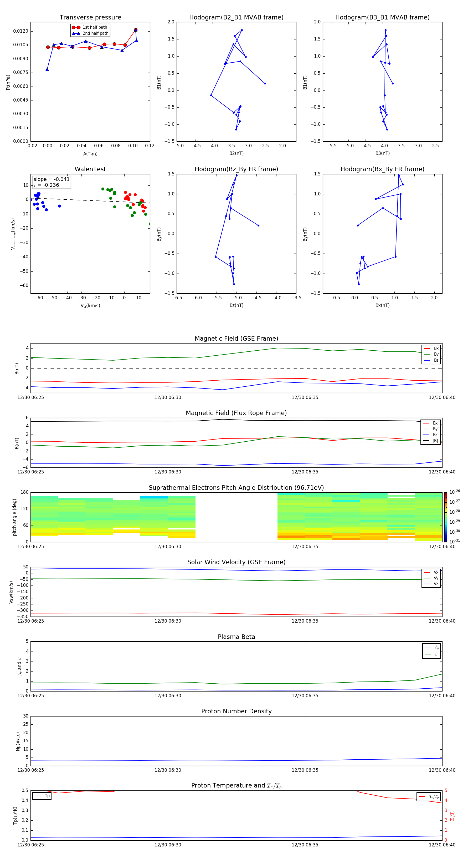
Task: Click the 'Transverse pressure' plot title
Action: [x=90, y=17]
